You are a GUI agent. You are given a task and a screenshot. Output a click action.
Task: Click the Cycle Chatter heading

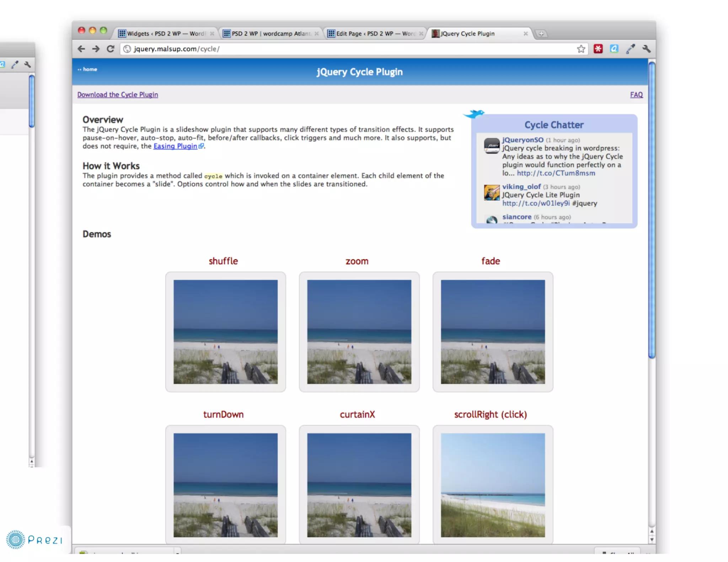(554, 125)
